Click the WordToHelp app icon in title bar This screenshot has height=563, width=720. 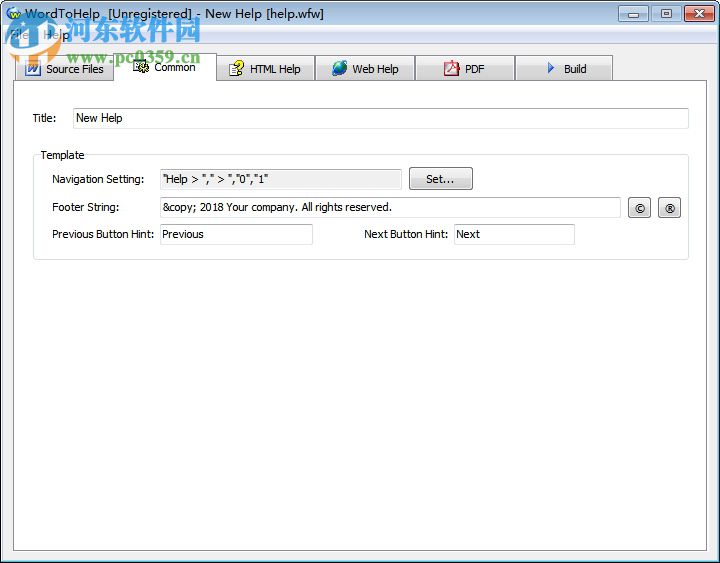[x=13, y=13]
